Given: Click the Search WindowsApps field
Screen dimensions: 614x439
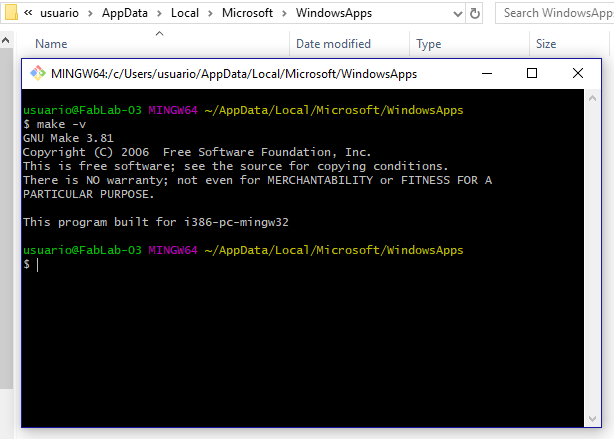Looking at the screenshot, I should [x=554, y=13].
